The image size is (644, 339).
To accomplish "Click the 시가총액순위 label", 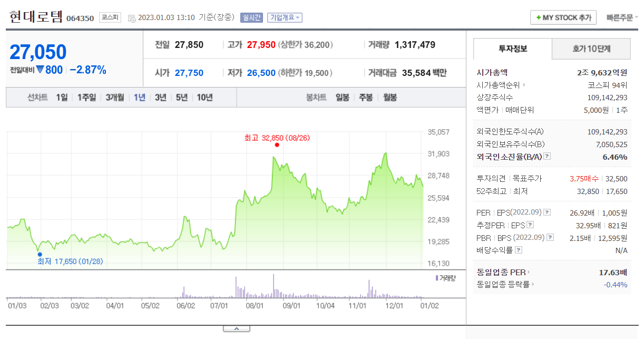I will (x=498, y=85).
